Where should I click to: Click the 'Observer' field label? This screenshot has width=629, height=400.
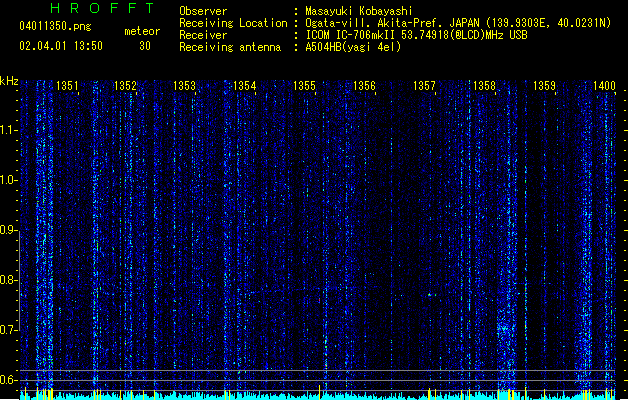click(203, 11)
